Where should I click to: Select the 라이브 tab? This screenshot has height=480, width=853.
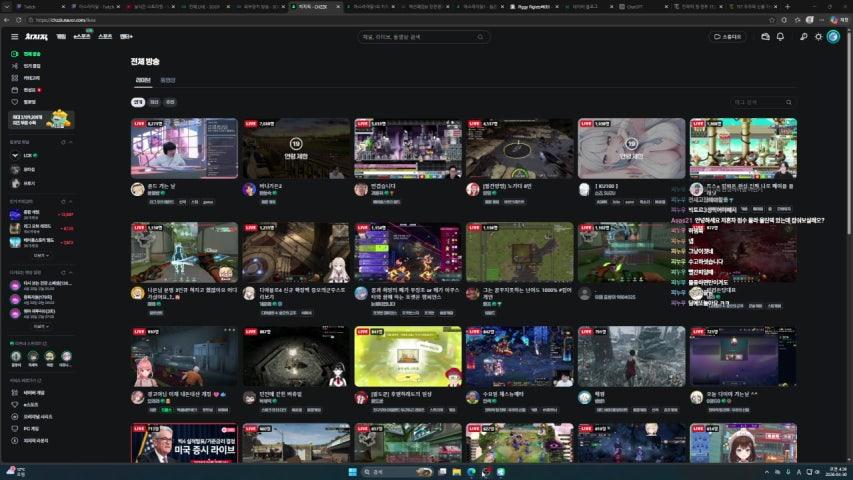143,80
